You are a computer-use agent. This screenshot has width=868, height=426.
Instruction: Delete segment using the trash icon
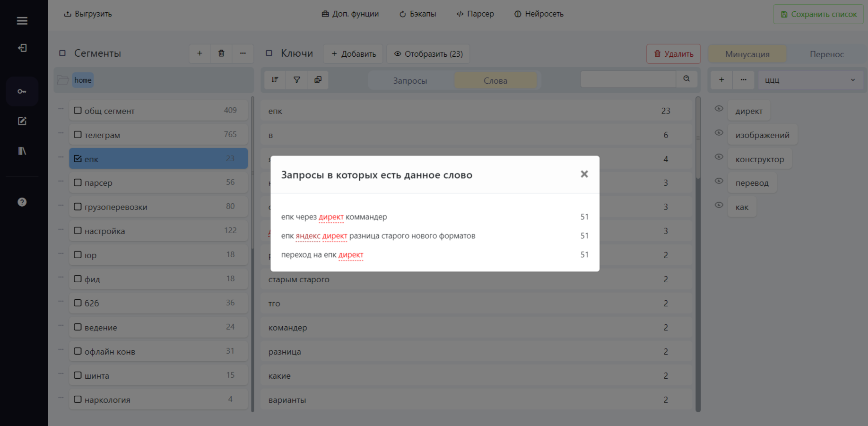tap(221, 53)
